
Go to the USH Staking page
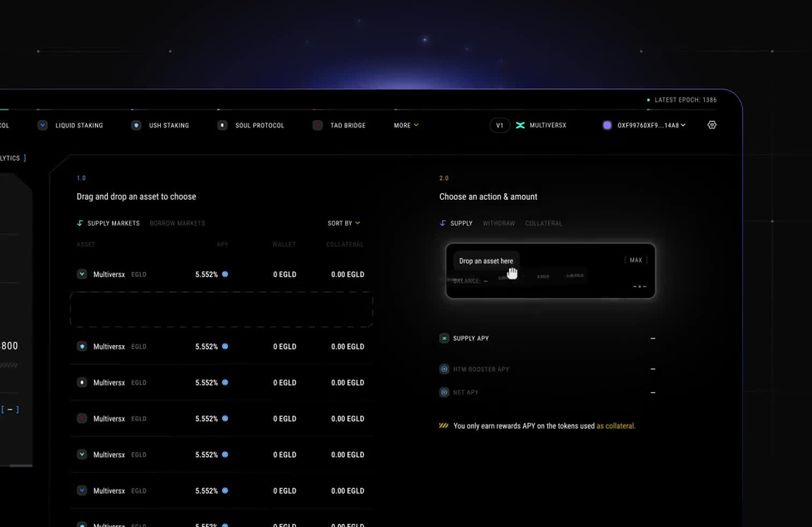(169, 125)
